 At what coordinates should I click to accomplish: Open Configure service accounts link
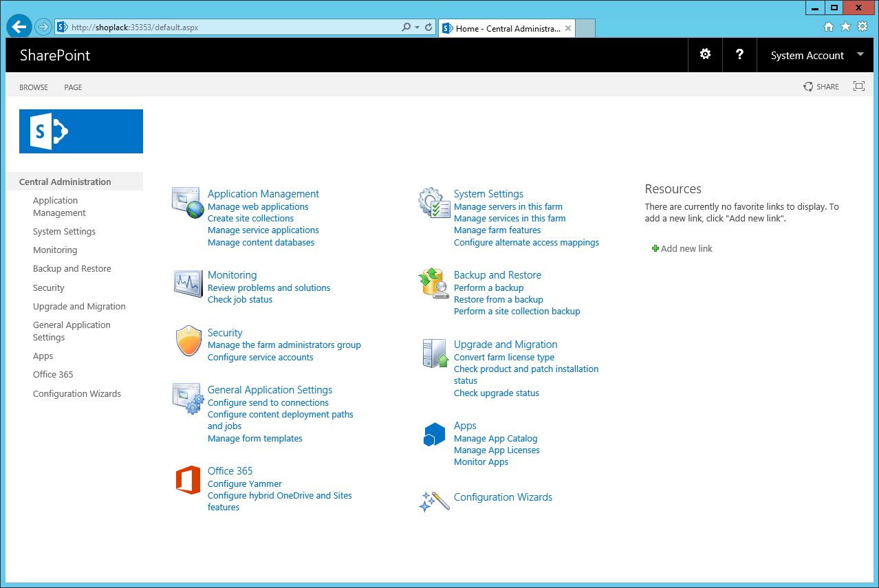(x=260, y=358)
